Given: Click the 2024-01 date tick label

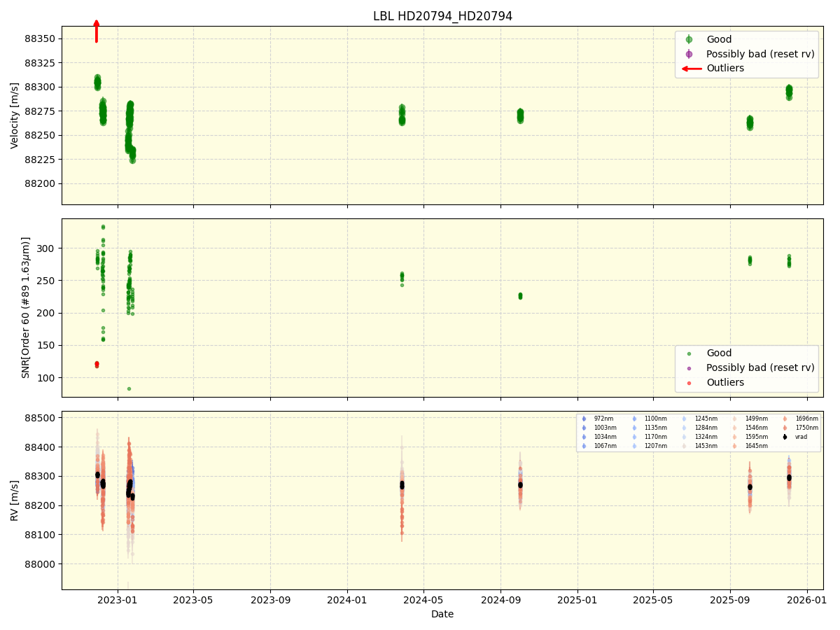Looking at the screenshot, I should tap(347, 600).
